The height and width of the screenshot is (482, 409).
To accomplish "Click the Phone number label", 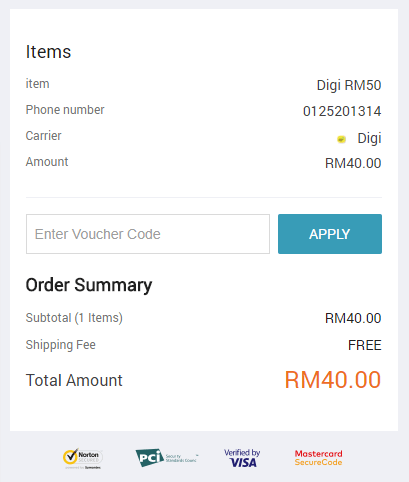I will pos(65,110).
